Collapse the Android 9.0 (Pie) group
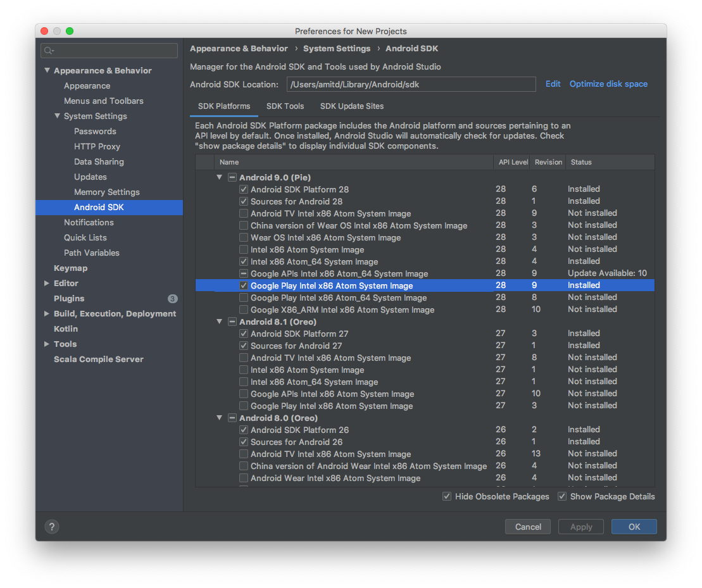The height and width of the screenshot is (588, 702). (220, 177)
